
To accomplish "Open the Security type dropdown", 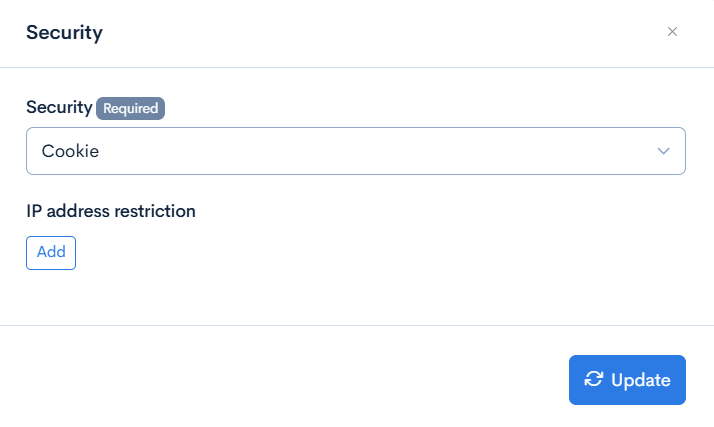I will [355, 151].
